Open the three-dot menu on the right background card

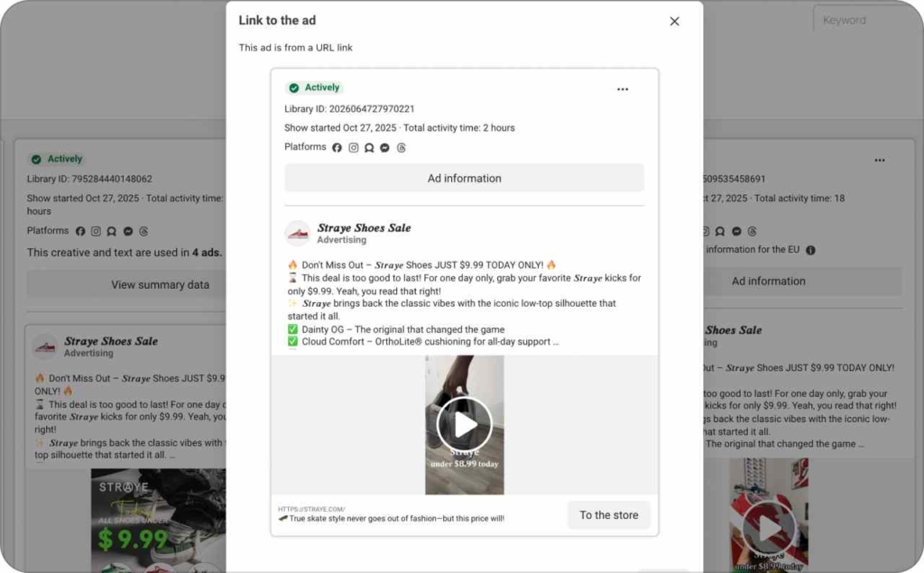(x=879, y=161)
